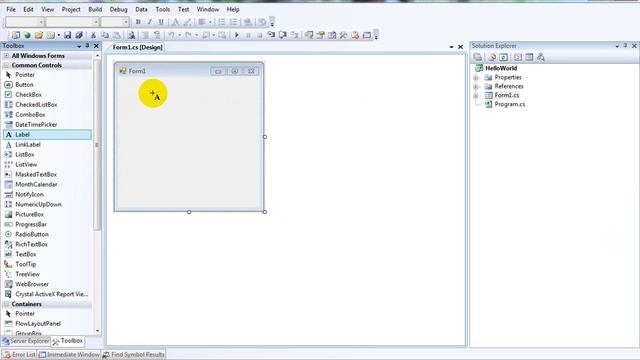Expand the References node in Solution Explorer
Viewport: 640px width, 360px height.
click(x=476, y=87)
